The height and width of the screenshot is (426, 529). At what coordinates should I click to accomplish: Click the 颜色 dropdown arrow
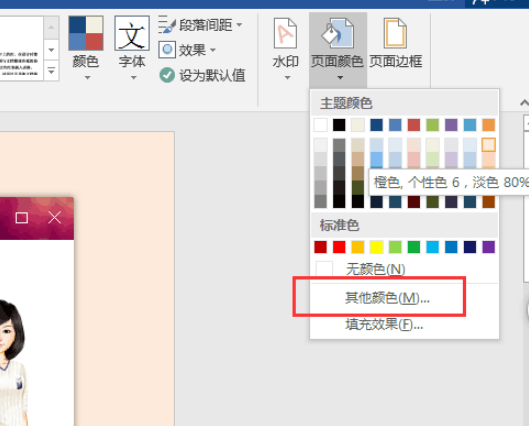[87, 78]
